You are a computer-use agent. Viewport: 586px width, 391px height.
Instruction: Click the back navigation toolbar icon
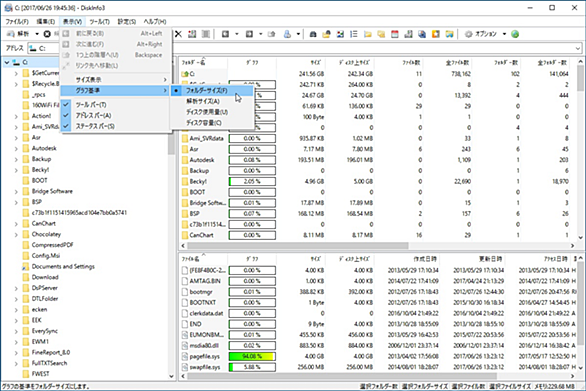point(225,34)
